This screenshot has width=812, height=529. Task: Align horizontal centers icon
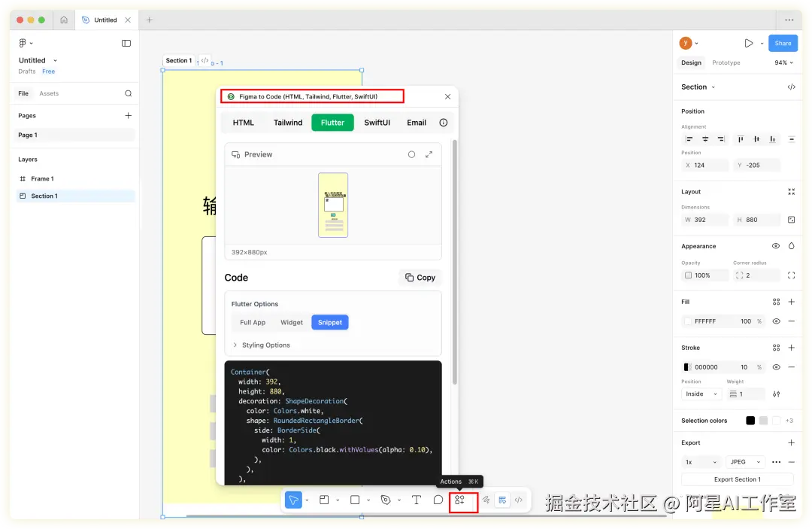coord(704,139)
